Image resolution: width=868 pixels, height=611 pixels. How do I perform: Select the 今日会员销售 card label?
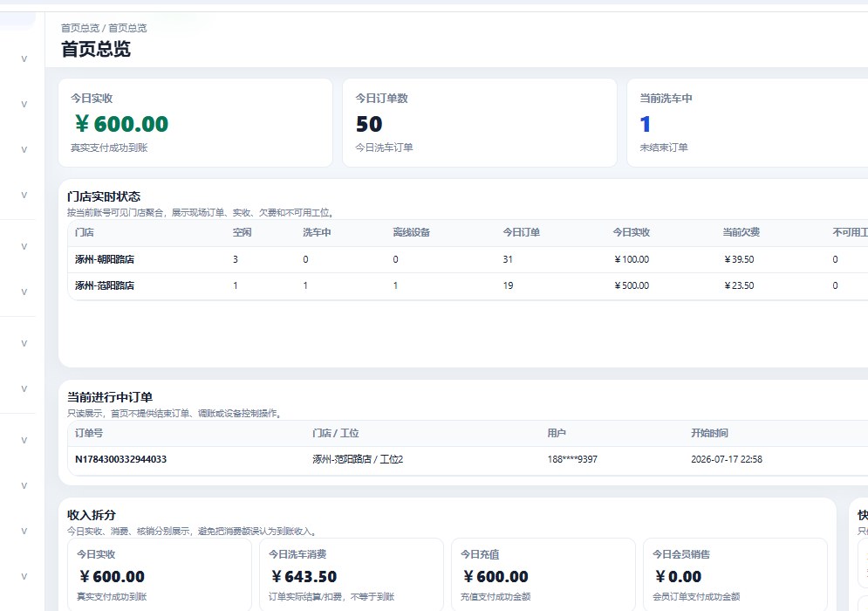pyautogui.click(x=681, y=554)
